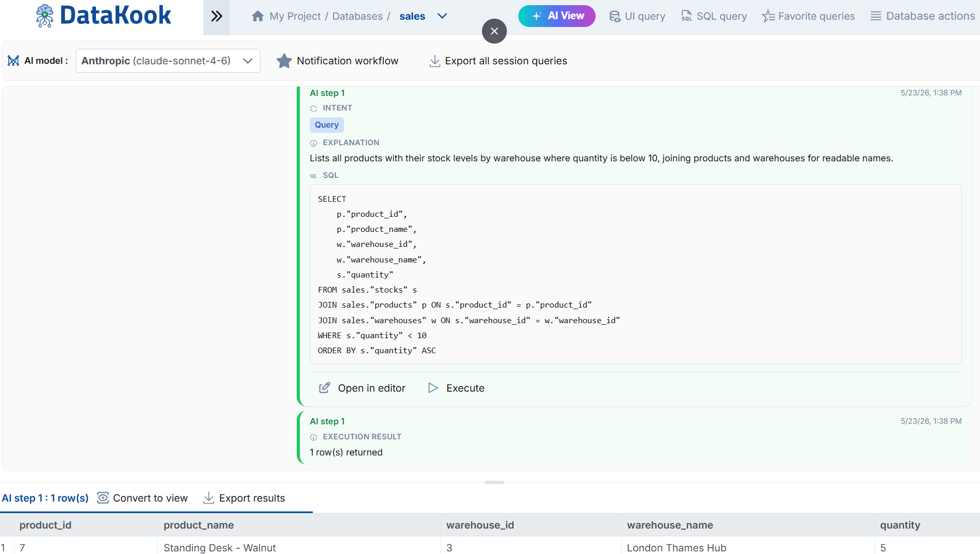This screenshot has width=980, height=554.
Task: Click the DataKook logo
Action: pyautogui.click(x=103, y=16)
